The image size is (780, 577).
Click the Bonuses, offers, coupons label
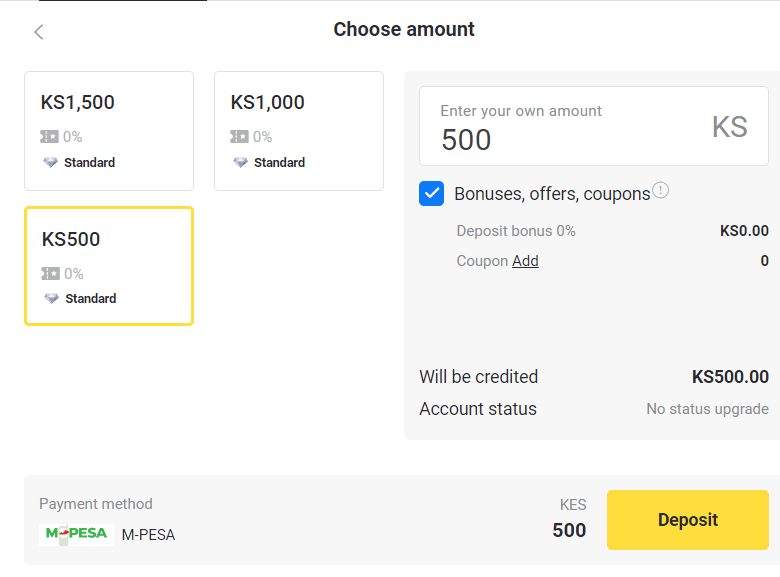click(x=552, y=194)
